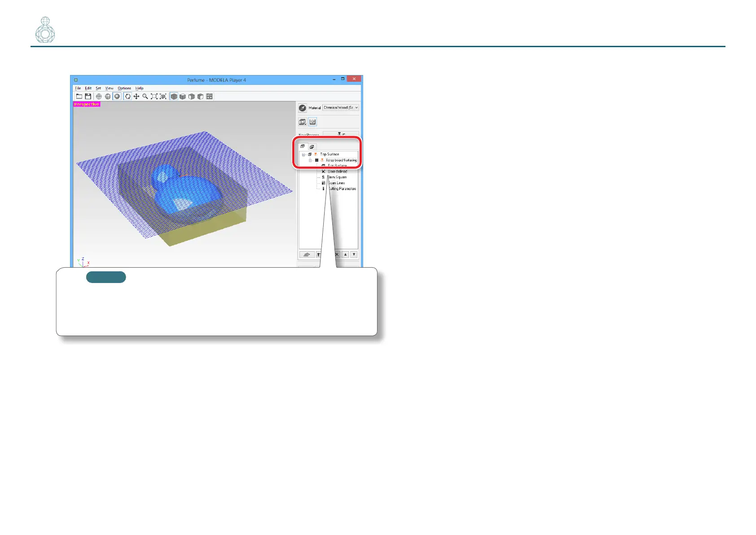Maximize the MODELA Player 4 window
The image size is (756, 535).
click(x=343, y=79)
